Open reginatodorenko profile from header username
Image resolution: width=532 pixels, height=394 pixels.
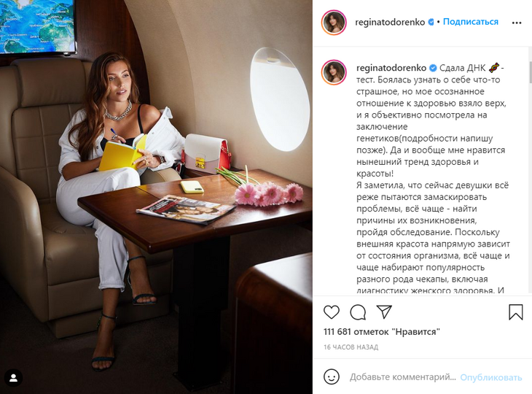[390, 22]
